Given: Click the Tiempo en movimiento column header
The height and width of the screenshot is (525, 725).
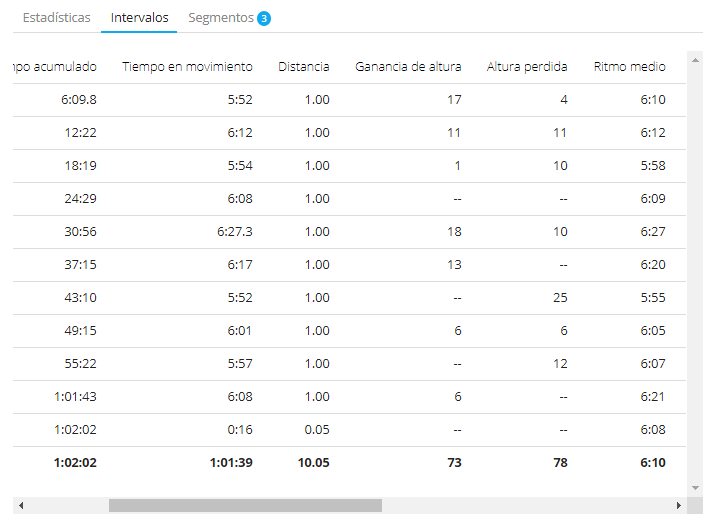Looking at the screenshot, I should click(187, 67).
